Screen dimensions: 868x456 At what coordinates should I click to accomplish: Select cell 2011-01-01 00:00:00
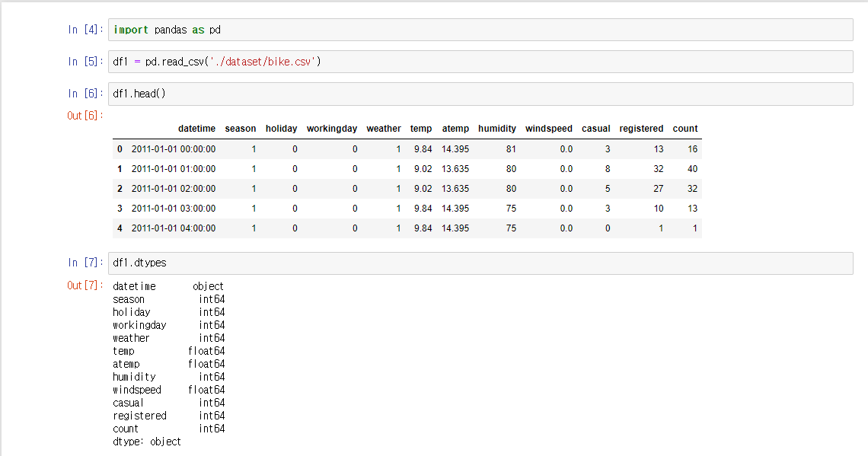click(174, 149)
